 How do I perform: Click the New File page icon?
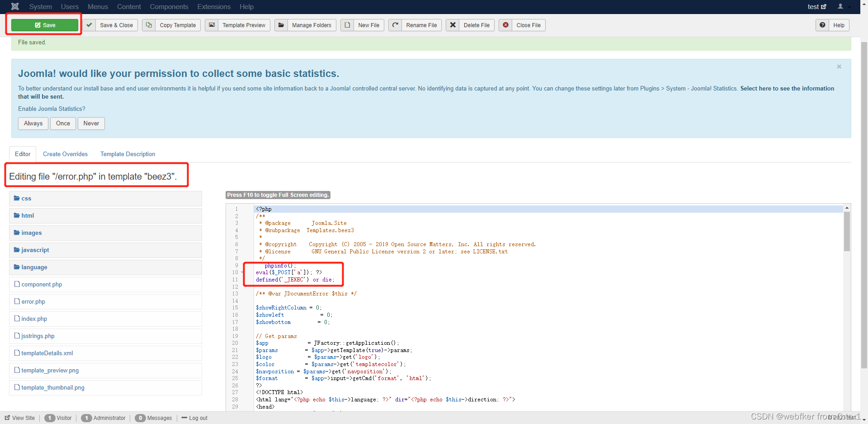pos(347,25)
